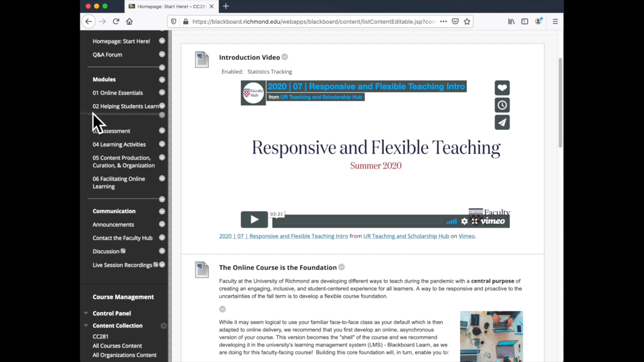This screenshot has height=362, width=644.
Task: Open chevron menu for Contact the Faculty Hub
Action: coord(162,237)
